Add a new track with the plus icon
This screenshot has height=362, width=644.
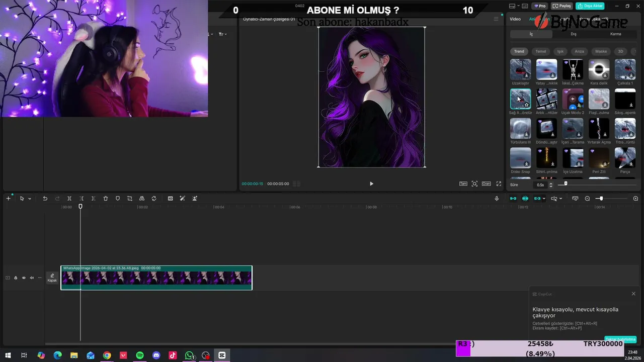(8, 199)
